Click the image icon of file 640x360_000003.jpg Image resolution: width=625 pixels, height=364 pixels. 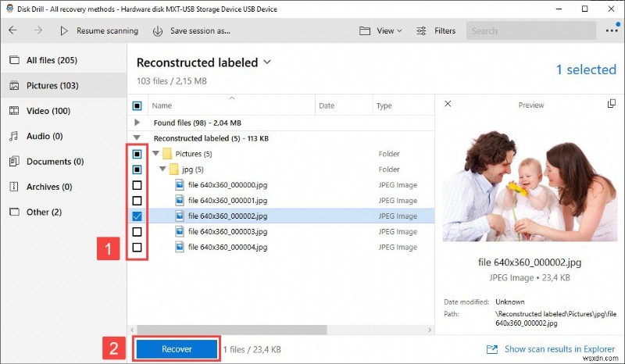tap(180, 231)
